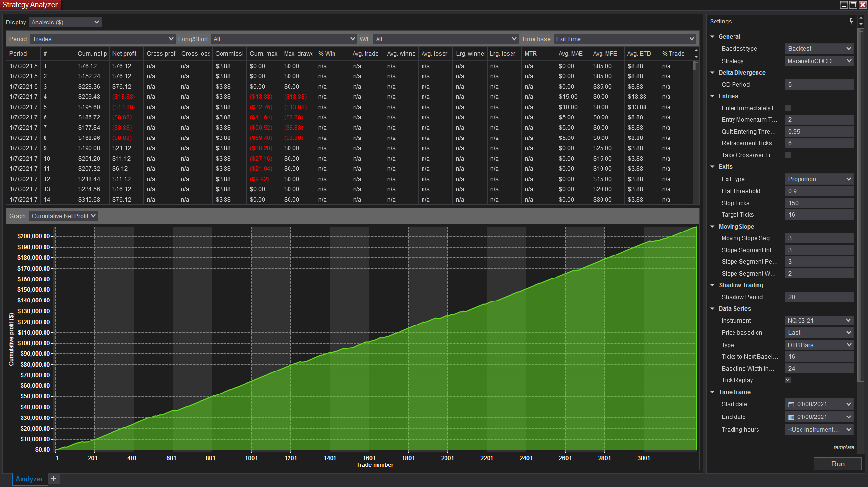Click the Run button
868x487 pixels.
coord(837,464)
